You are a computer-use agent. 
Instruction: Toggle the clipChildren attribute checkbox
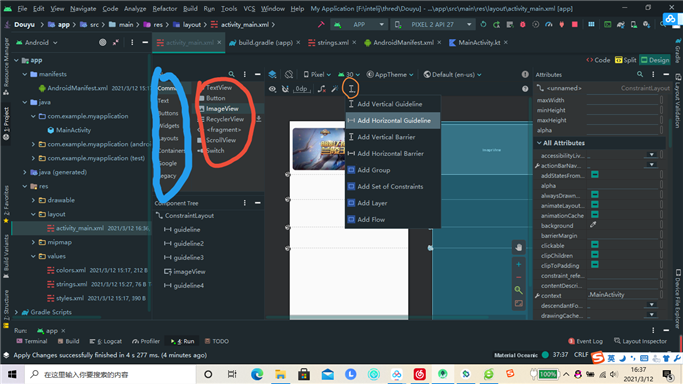point(595,255)
